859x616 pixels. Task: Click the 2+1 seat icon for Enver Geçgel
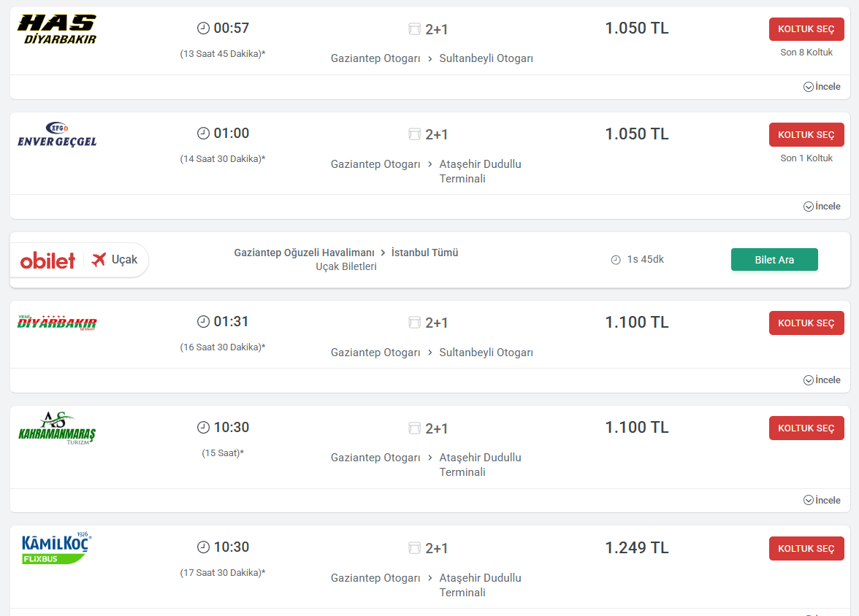point(414,134)
